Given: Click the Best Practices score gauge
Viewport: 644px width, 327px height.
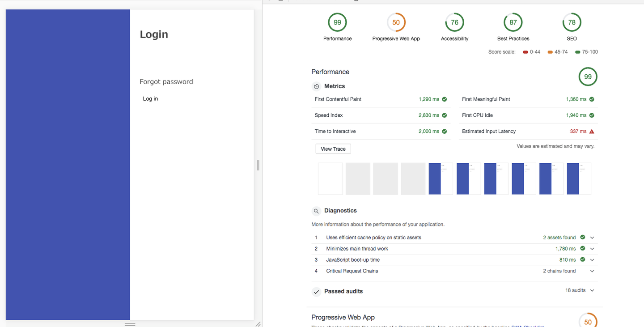Looking at the screenshot, I should pos(513,22).
